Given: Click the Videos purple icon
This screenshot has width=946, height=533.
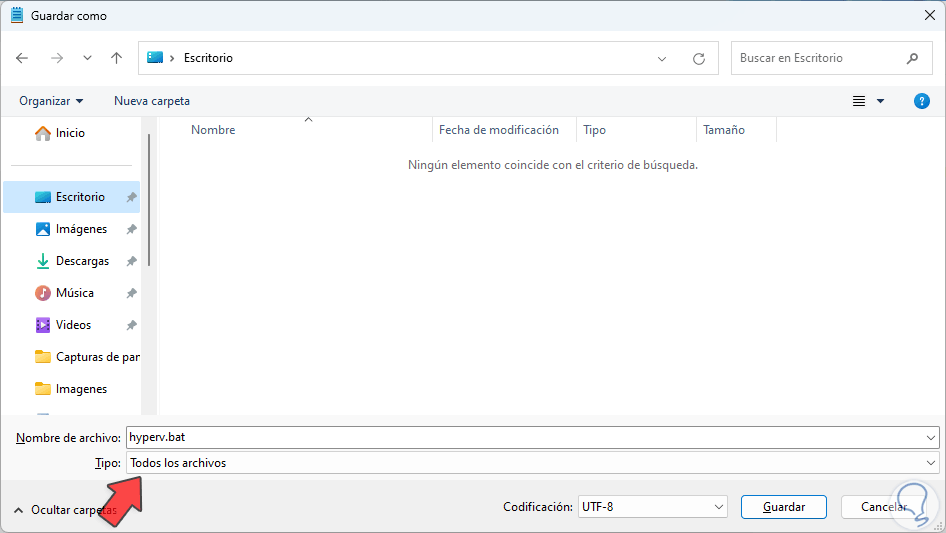Looking at the screenshot, I should (43, 325).
